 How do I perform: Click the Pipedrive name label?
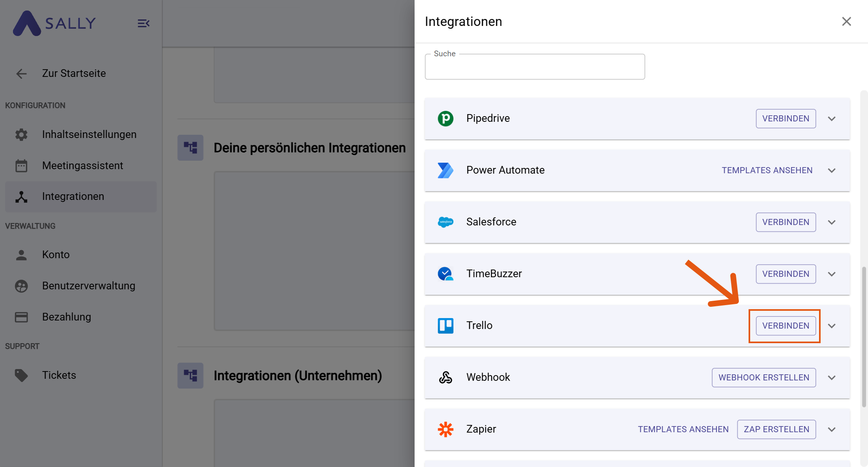[x=488, y=119]
